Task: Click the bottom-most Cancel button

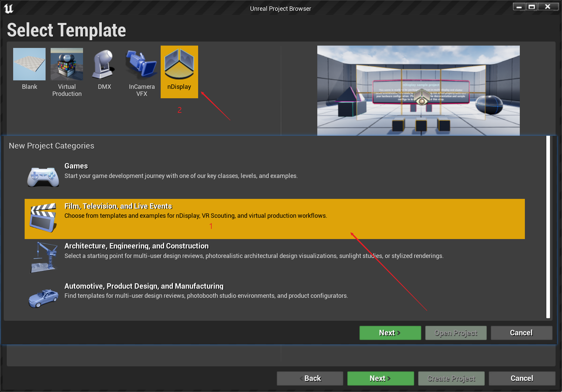Action: tap(522, 378)
